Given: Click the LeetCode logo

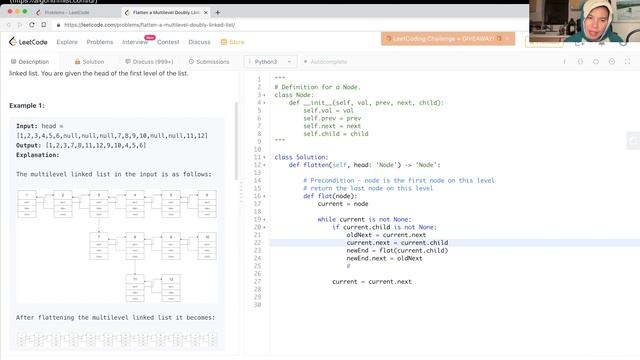Looking at the screenshot, I should point(28,42).
